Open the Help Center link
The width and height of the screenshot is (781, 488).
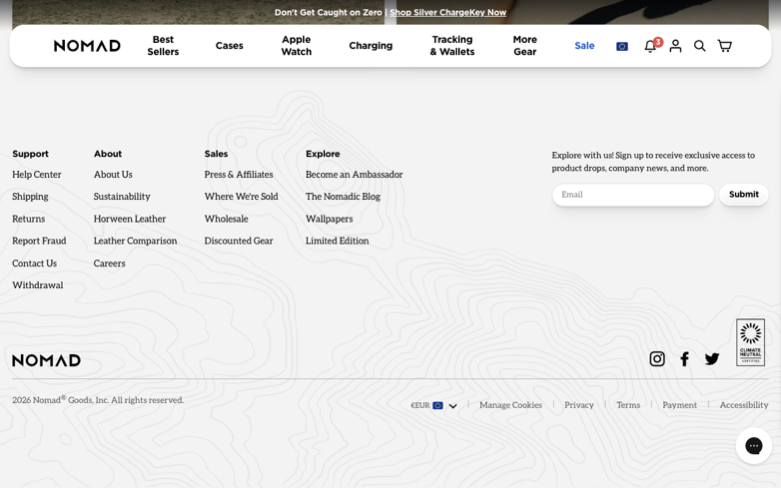[37, 174]
